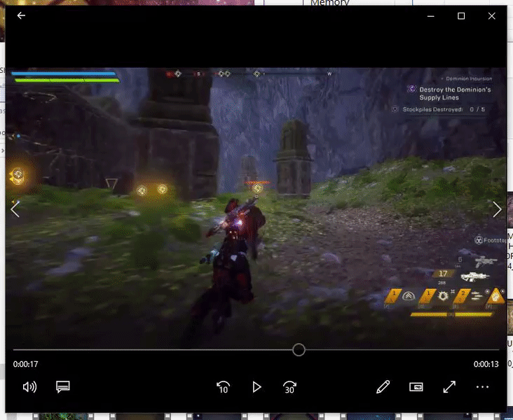Screen dimensions: 513x420
Task: Go to the next item with the right chevron
Action: click(x=497, y=209)
